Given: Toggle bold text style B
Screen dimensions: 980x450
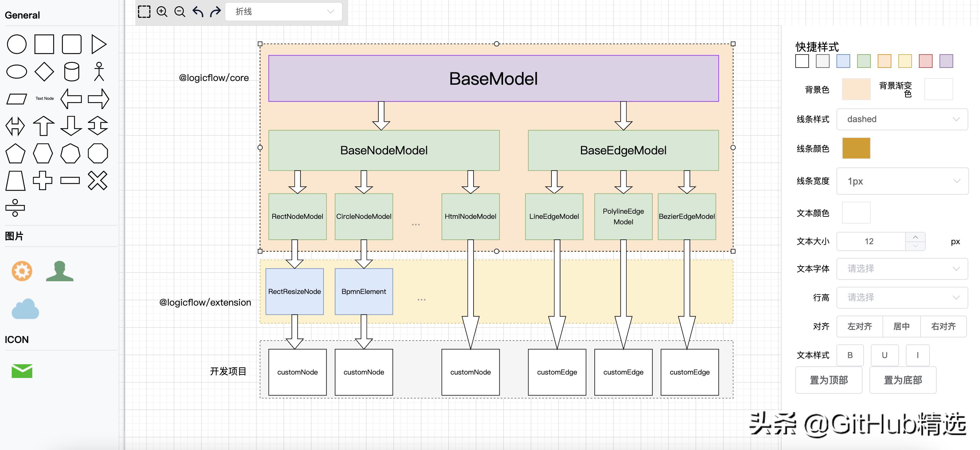Looking at the screenshot, I should [x=850, y=355].
